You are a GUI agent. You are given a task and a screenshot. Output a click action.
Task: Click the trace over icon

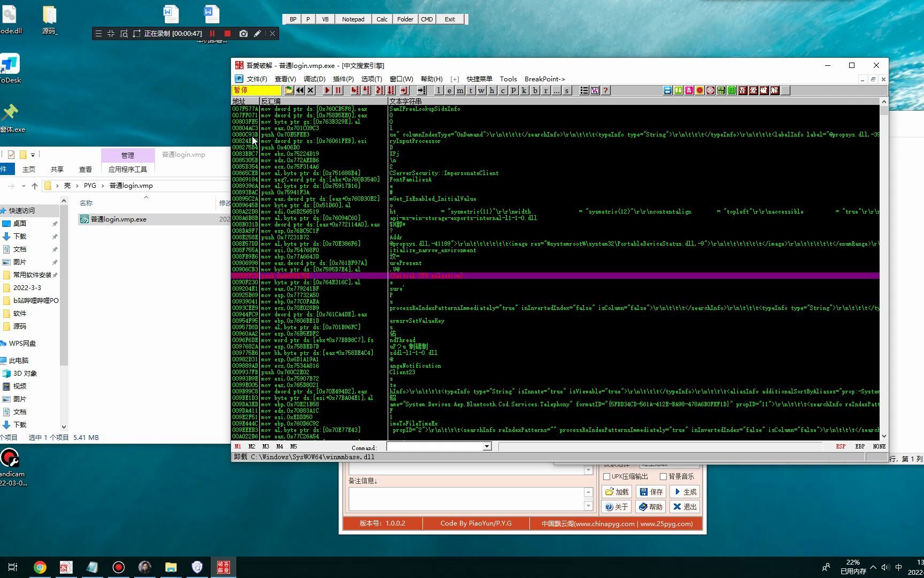pos(391,90)
